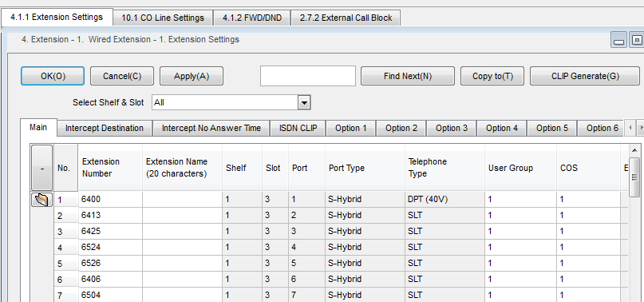
Task: Click Telephone Type column header
Action: 444,168
